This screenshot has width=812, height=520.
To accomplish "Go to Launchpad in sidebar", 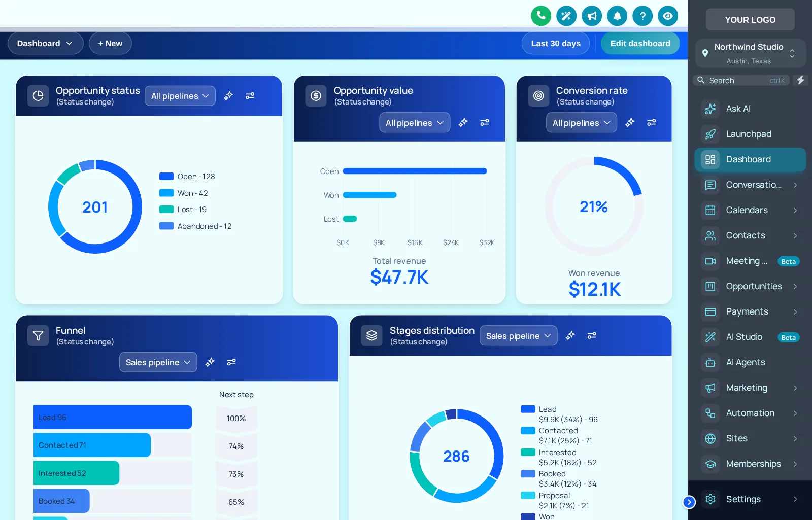I will tap(750, 134).
